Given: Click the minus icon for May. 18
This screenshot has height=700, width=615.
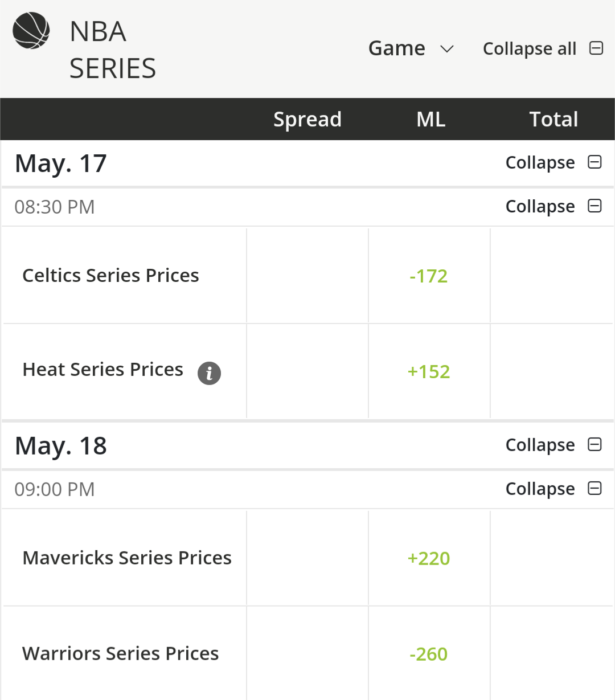Looking at the screenshot, I should pyautogui.click(x=594, y=444).
